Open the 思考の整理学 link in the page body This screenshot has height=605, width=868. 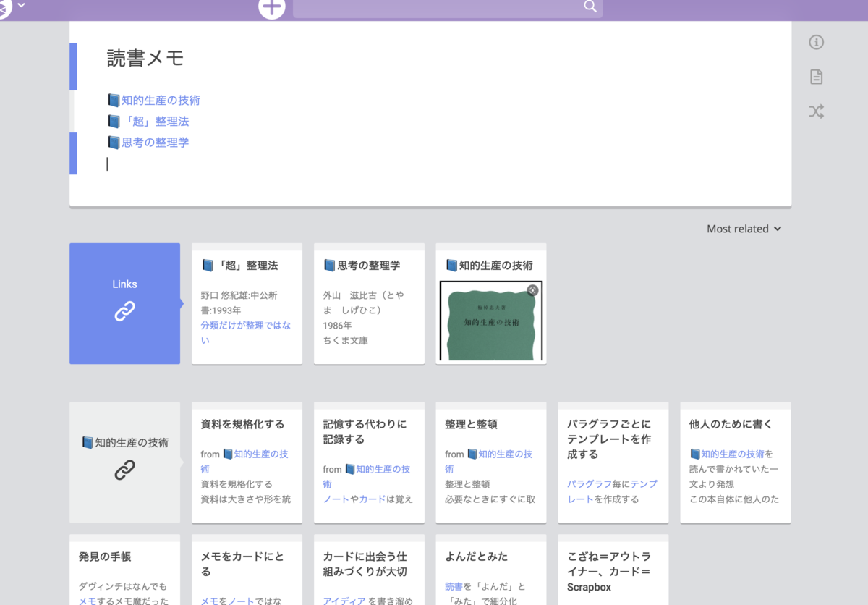pyautogui.click(x=155, y=143)
